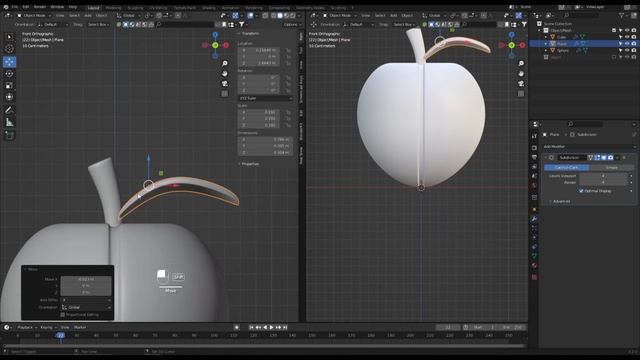The width and height of the screenshot is (640, 360).
Task: Disable Plane in renders via camera icon
Action: pyautogui.click(x=633, y=44)
